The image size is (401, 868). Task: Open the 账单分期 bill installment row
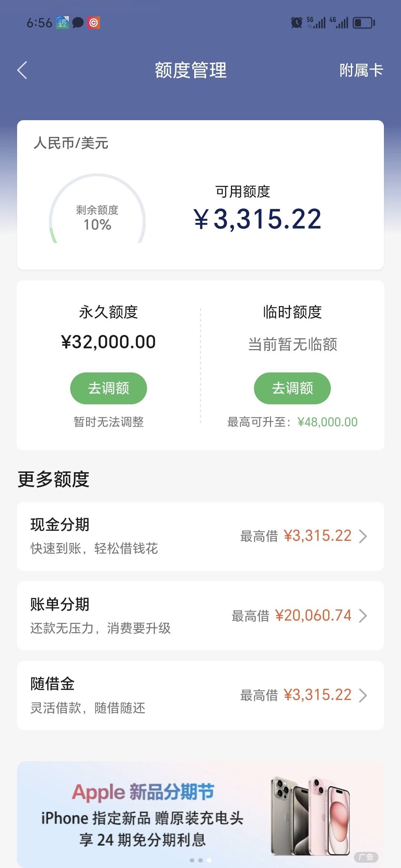coord(200,616)
